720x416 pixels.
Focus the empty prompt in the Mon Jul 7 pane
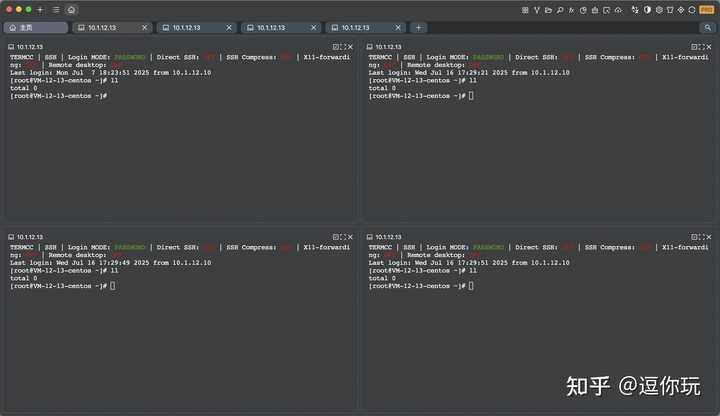[59, 96]
